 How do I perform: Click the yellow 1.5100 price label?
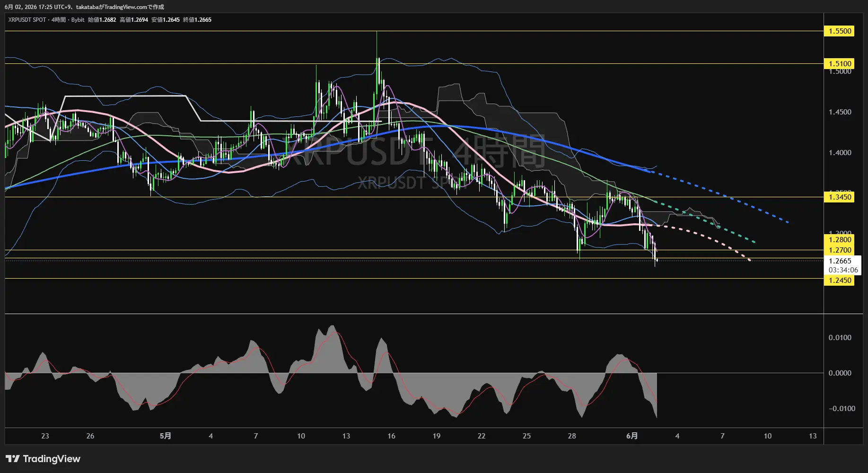840,63
